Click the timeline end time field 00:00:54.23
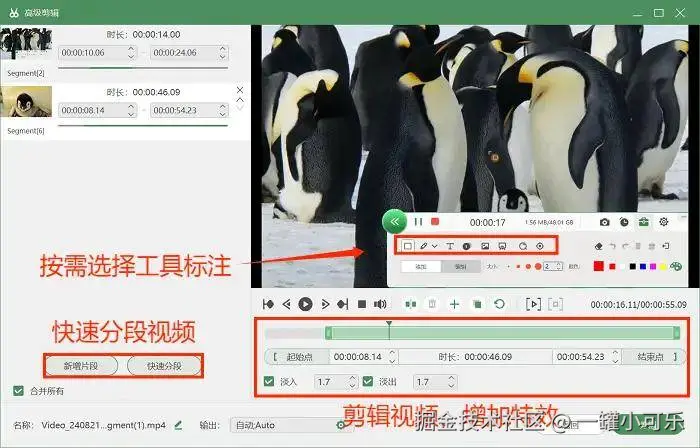This screenshot has width=700, height=448. click(x=581, y=357)
